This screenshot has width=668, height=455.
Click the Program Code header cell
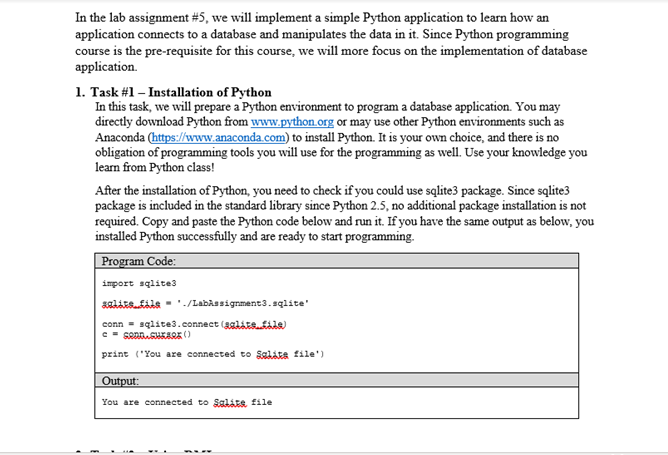coord(337,261)
